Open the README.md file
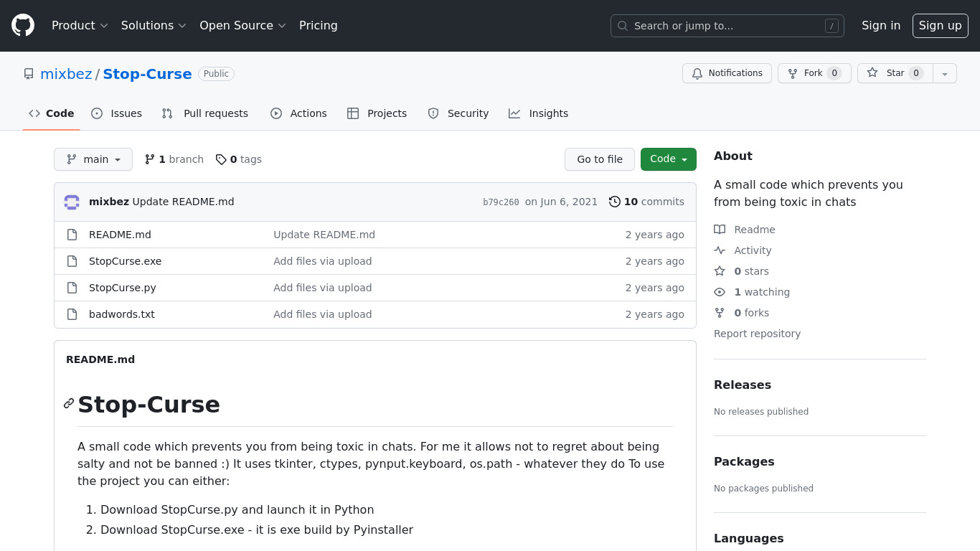Viewport: 980px width, 551px height. (120, 235)
